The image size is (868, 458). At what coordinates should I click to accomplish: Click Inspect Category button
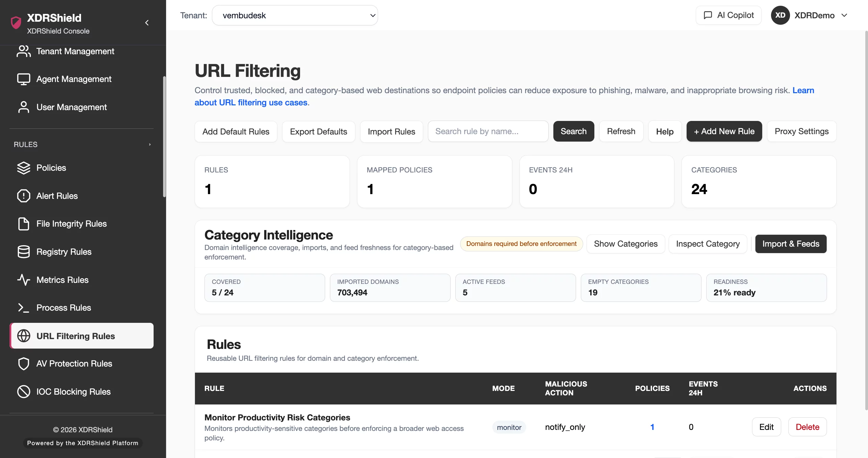(x=708, y=244)
